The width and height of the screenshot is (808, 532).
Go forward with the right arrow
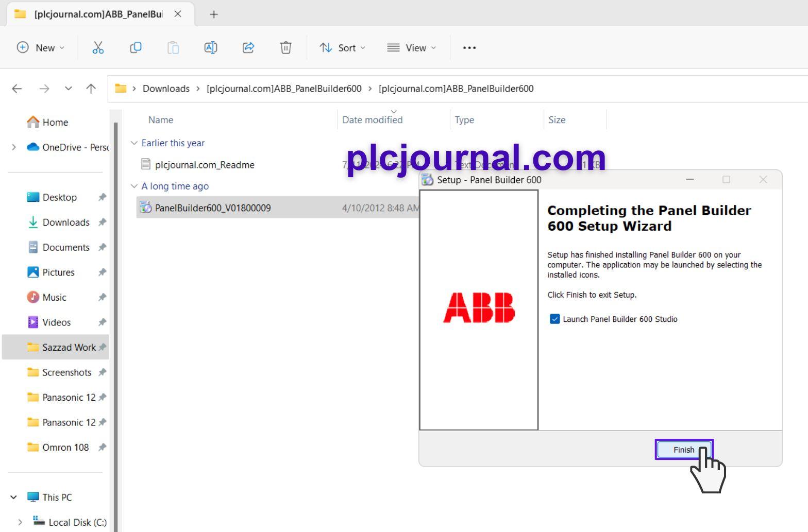pos(44,89)
